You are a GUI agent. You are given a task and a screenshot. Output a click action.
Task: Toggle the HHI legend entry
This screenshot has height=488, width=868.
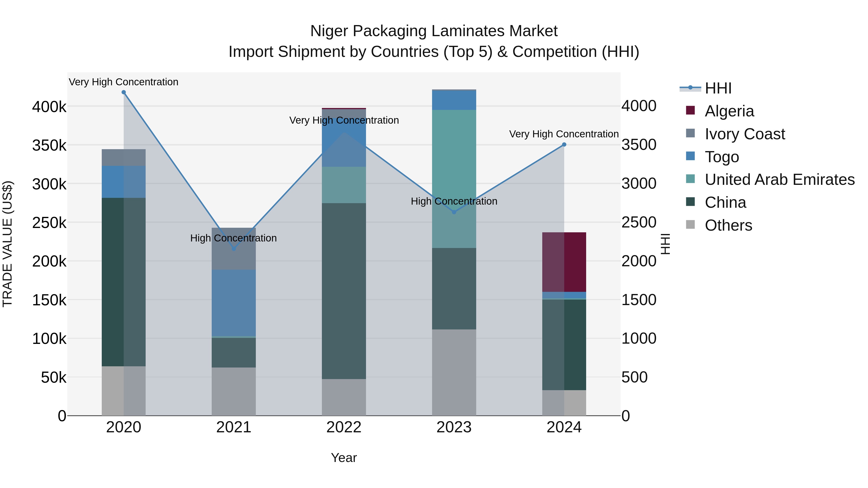pos(705,88)
